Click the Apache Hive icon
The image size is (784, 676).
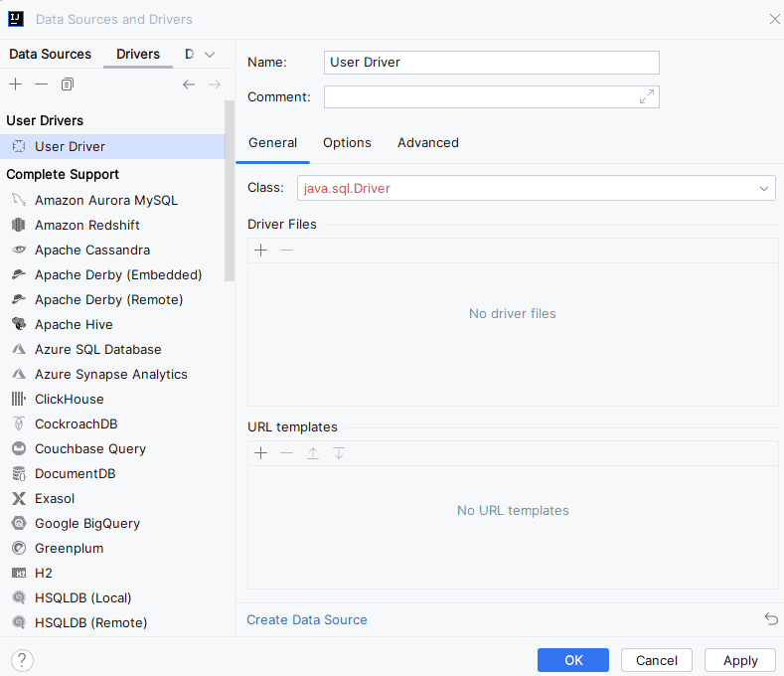[19, 324]
